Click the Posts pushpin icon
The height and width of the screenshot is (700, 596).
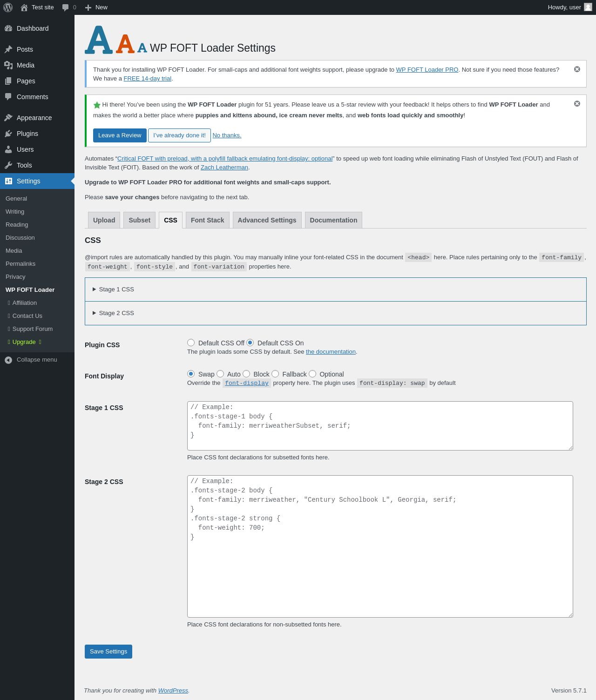click(8, 49)
